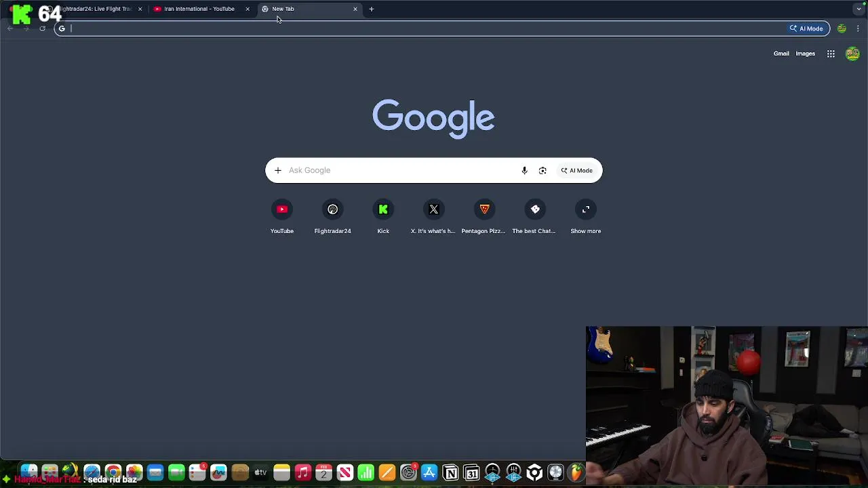Open Launchpad from the dock
Image resolution: width=868 pixels, height=488 pixels.
(x=50, y=472)
